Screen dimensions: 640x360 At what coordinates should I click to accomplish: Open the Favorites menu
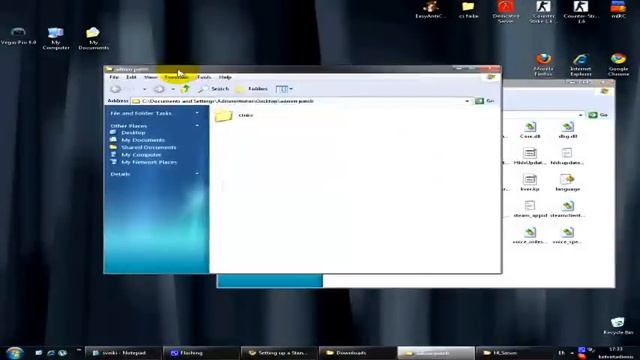pyautogui.click(x=176, y=77)
